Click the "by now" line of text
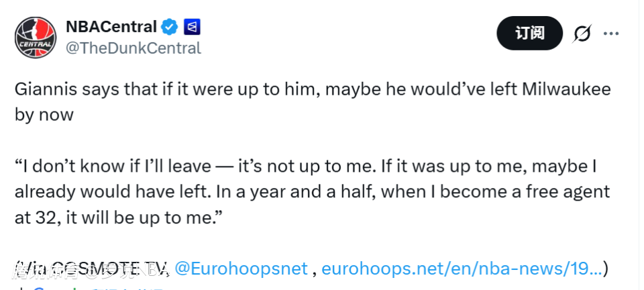Screen dimensions: 644x290 pos(44,114)
